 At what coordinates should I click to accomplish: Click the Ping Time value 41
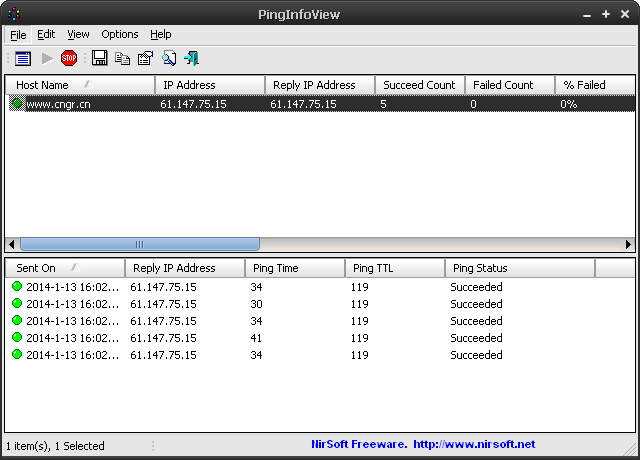(256, 338)
